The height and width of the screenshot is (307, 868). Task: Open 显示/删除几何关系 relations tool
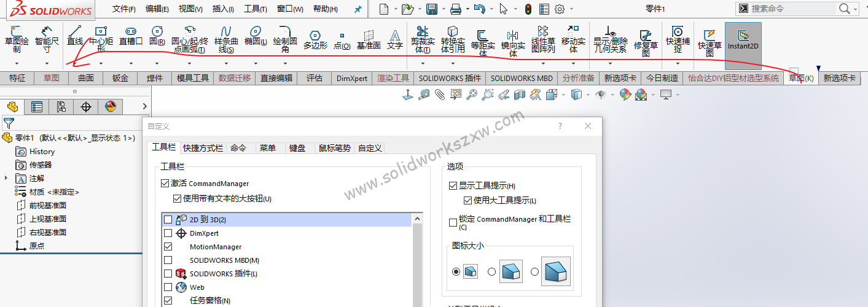610,39
